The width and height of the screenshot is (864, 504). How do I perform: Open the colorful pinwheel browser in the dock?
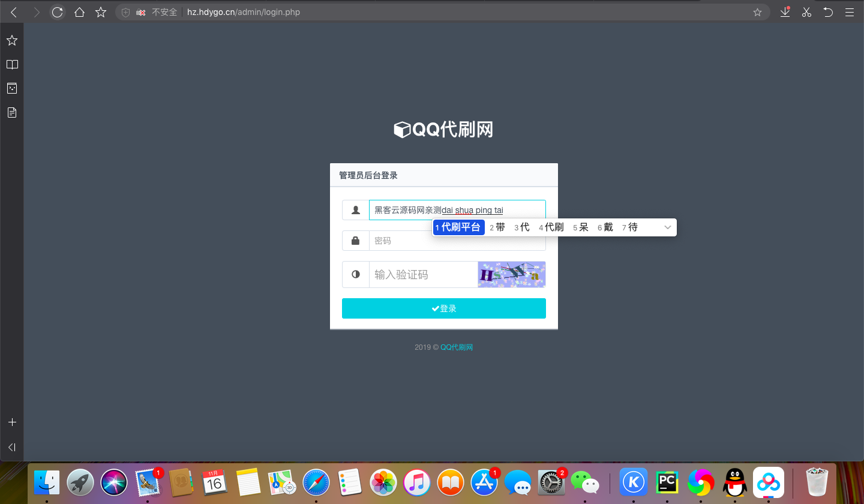701,482
